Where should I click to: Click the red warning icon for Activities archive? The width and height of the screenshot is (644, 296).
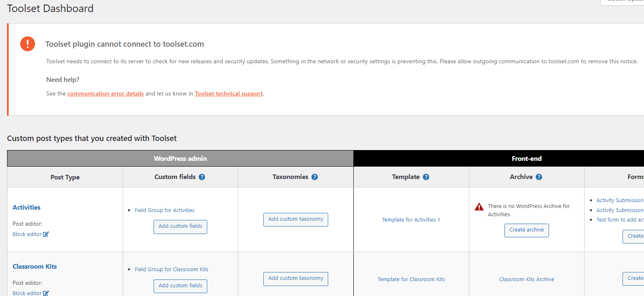479,207
